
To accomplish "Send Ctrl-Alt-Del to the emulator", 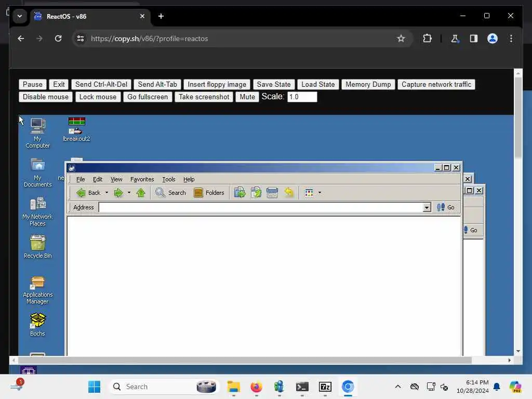I will click(101, 85).
